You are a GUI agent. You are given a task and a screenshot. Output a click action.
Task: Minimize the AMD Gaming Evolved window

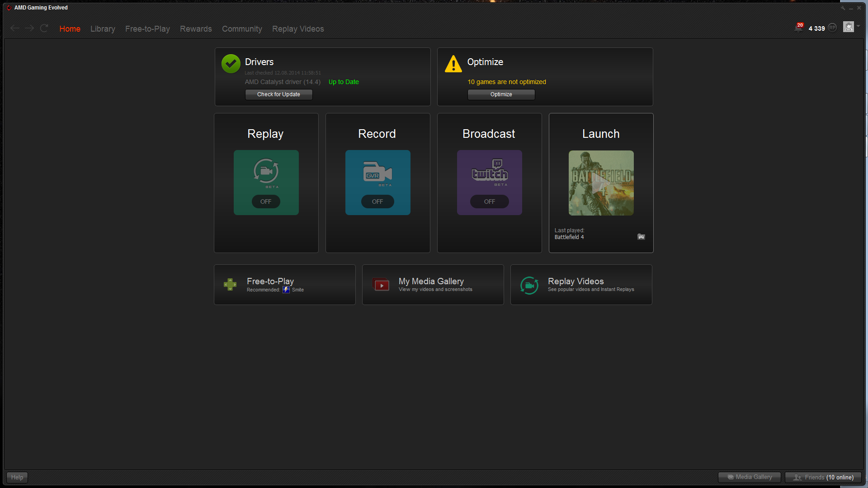click(851, 8)
